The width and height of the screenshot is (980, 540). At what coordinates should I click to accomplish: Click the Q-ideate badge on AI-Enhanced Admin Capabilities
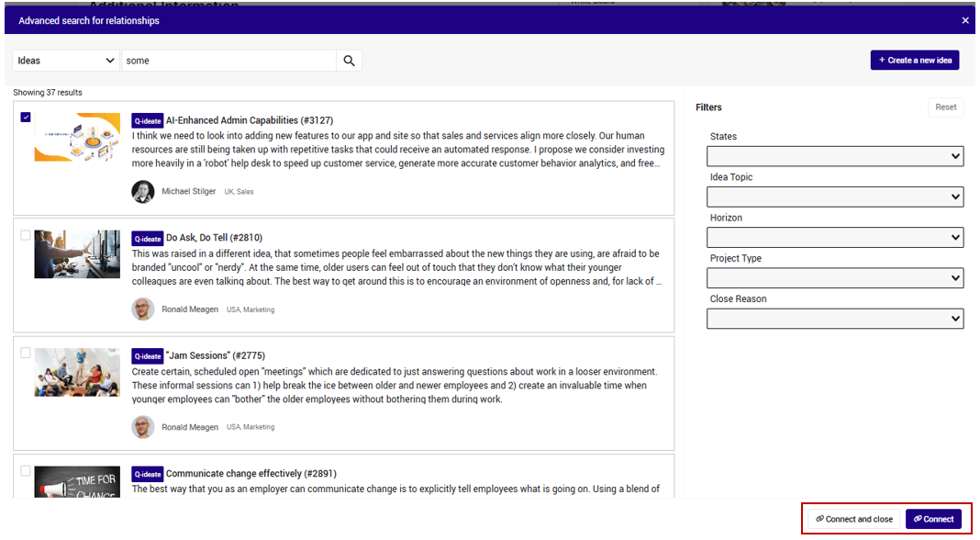click(x=148, y=120)
